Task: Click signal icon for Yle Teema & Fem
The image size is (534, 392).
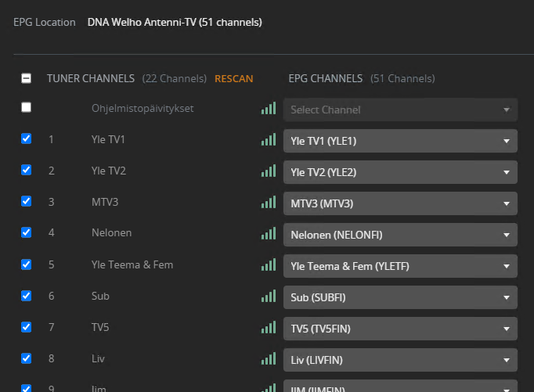Action: click(269, 265)
